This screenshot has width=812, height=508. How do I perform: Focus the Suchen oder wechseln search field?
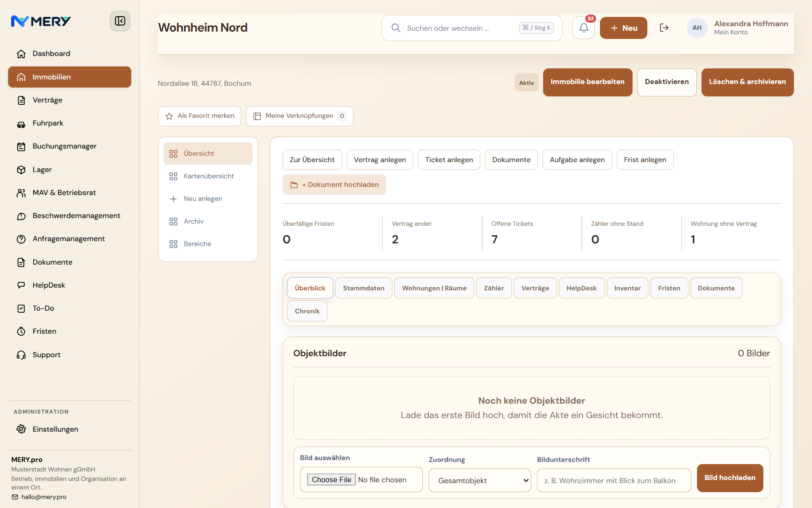point(472,28)
